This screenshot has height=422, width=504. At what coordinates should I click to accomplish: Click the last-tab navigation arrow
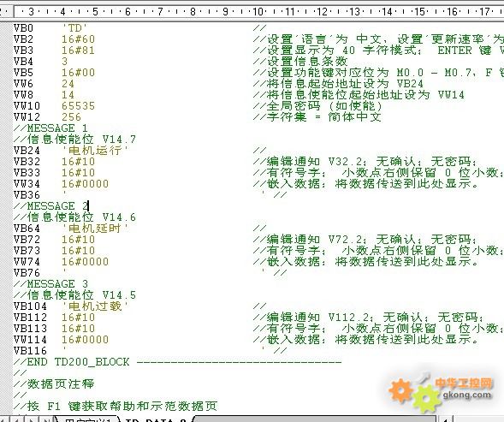click(45, 419)
